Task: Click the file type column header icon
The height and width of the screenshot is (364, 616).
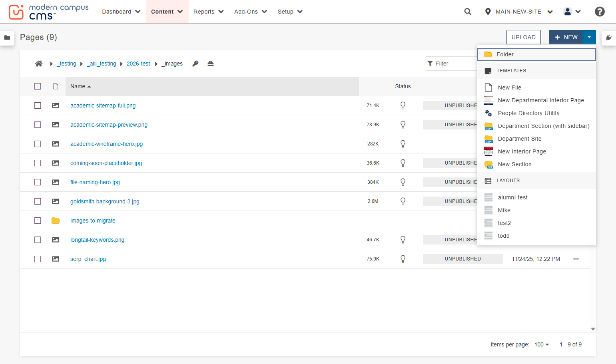Action: click(x=56, y=86)
